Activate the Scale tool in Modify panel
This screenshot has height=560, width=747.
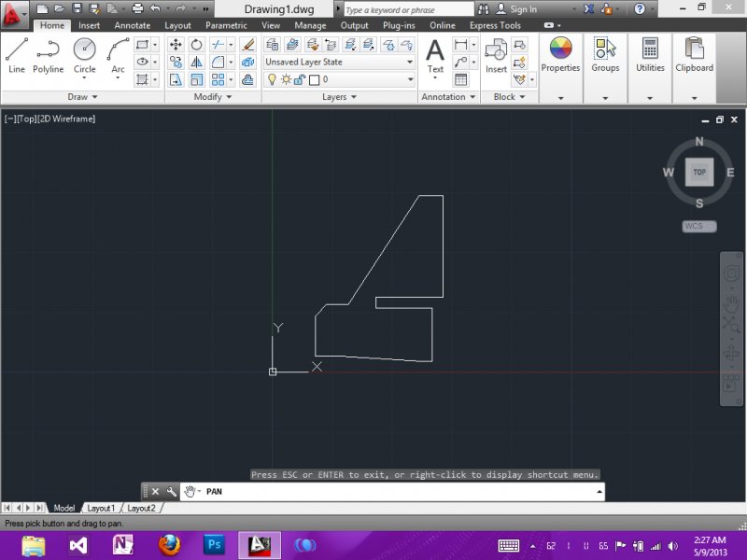point(196,79)
